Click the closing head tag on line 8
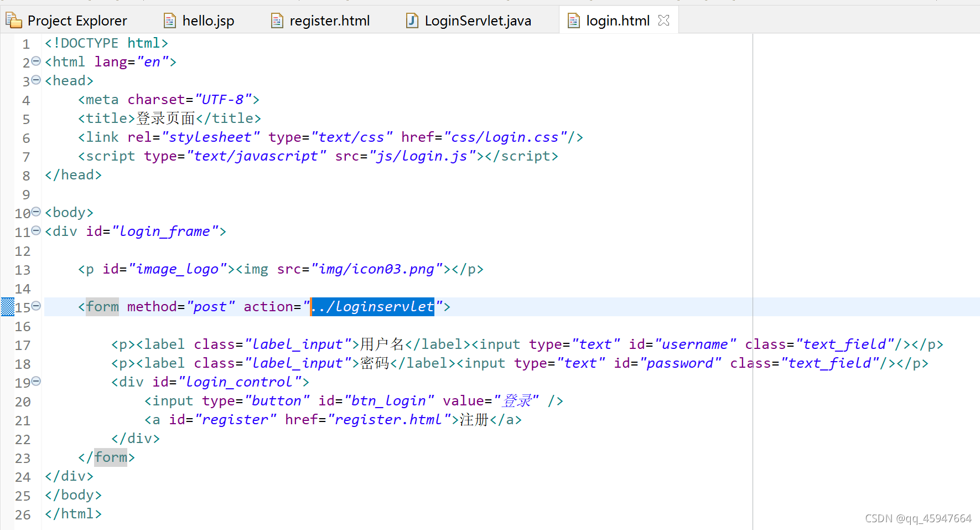The width and height of the screenshot is (980, 530). pyautogui.click(x=73, y=175)
